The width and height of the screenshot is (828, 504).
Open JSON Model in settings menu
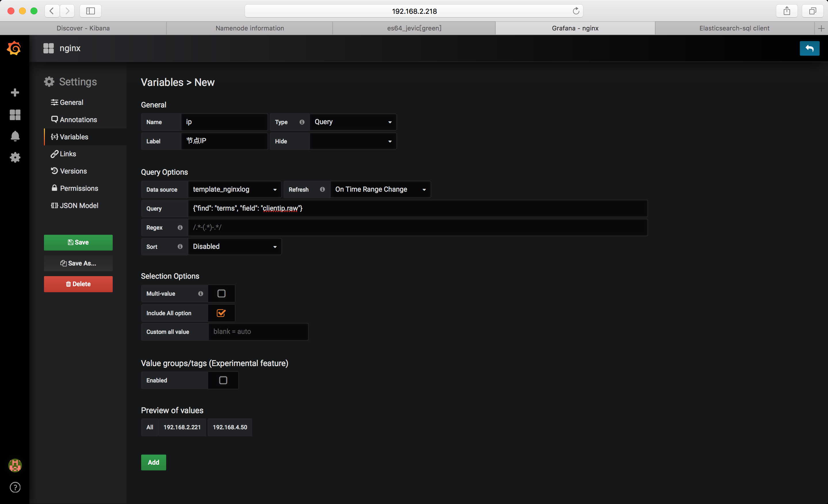point(74,205)
